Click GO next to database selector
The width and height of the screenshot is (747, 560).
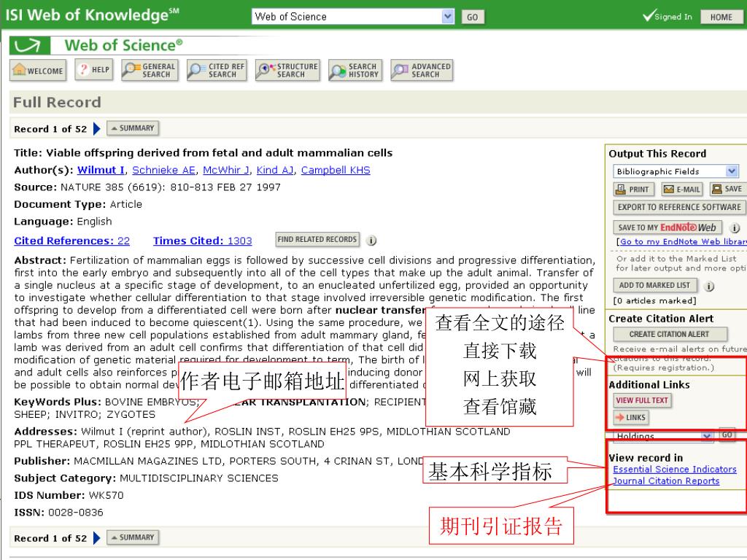click(473, 17)
